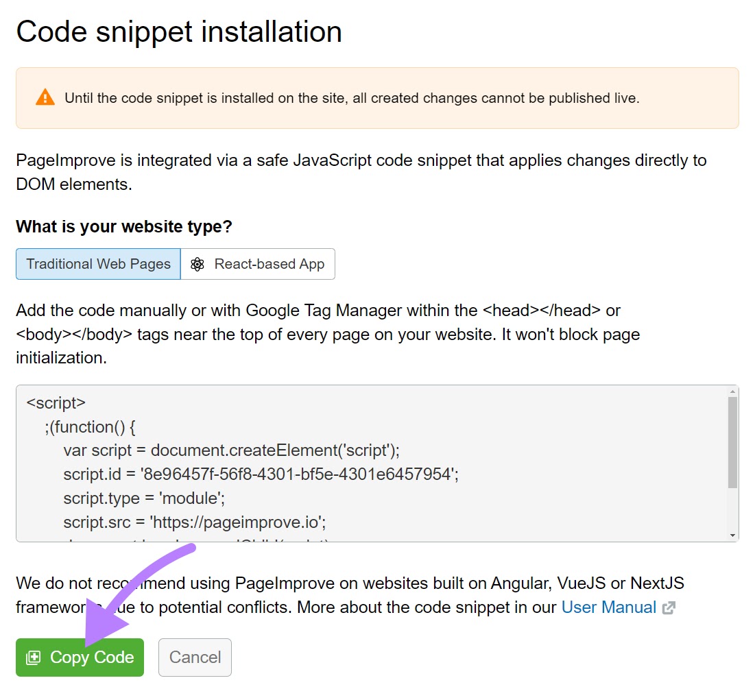Dismiss the dialog with the Cancel button
Screen dimensions: 755x700
(195, 657)
